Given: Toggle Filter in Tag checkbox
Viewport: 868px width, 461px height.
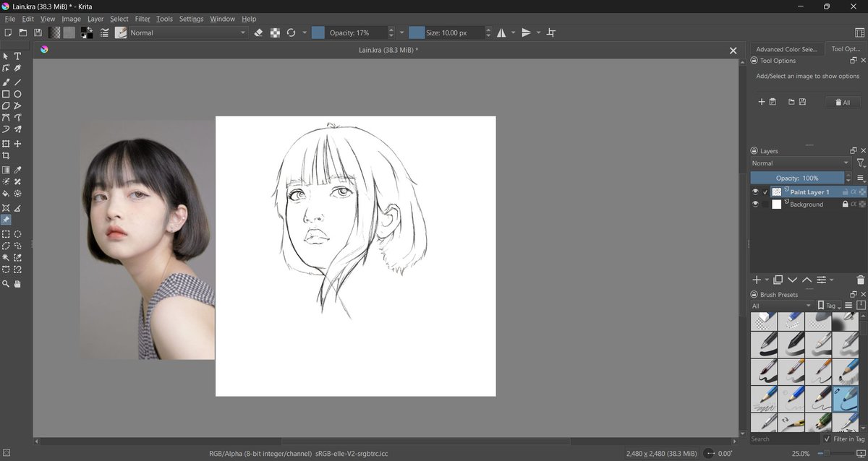Looking at the screenshot, I should 827,439.
